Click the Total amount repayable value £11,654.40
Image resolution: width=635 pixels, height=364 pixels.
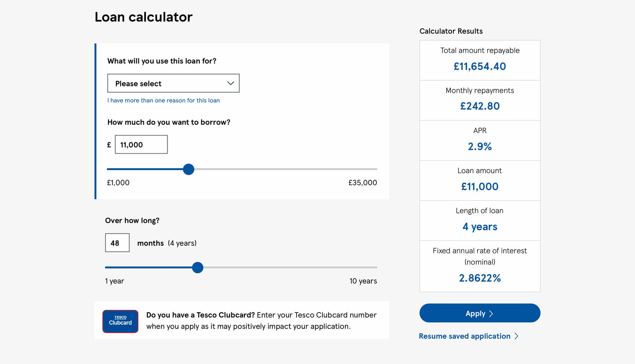click(480, 66)
